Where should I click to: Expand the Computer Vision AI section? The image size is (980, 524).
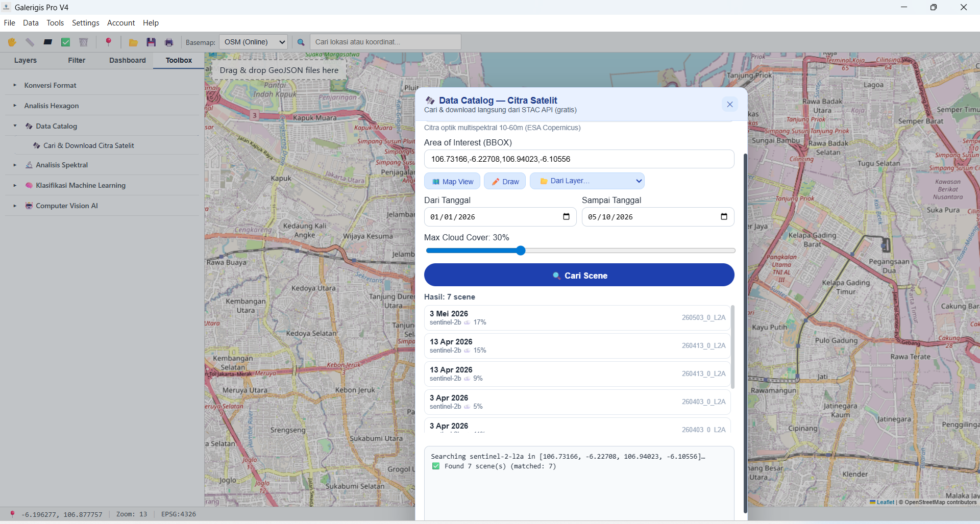point(102,206)
